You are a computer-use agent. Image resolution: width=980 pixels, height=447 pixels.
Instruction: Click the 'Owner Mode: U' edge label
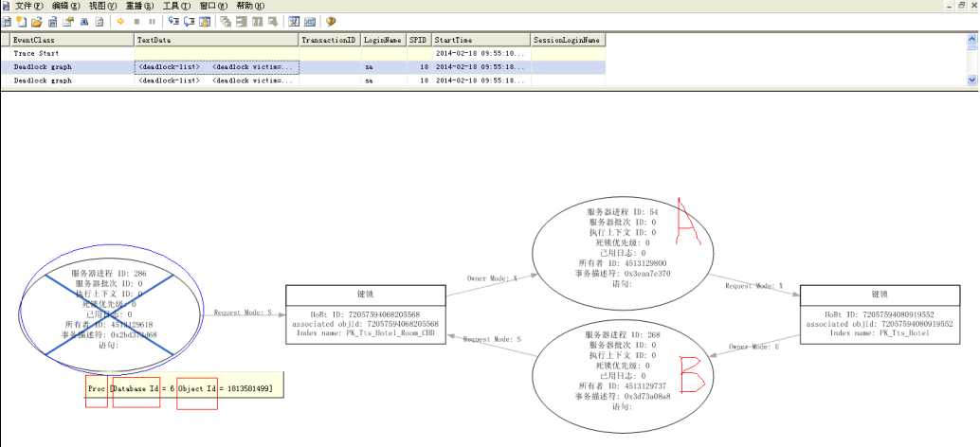[753, 346]
